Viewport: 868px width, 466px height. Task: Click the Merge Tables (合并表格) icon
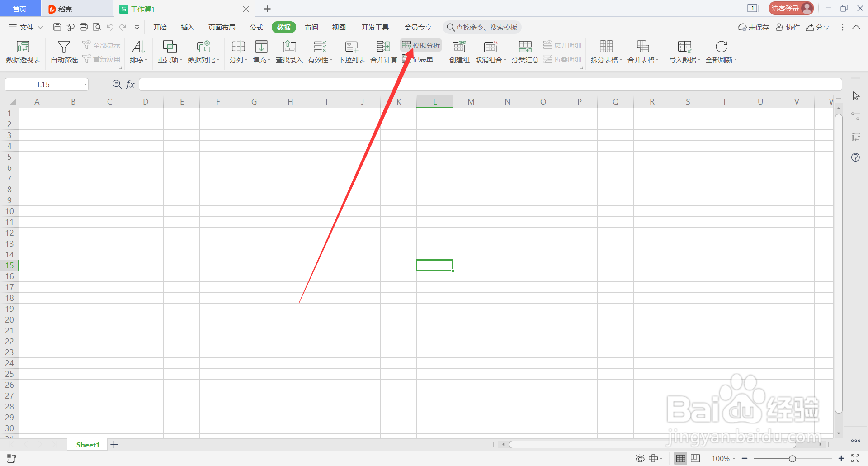[x=643, y=47]
